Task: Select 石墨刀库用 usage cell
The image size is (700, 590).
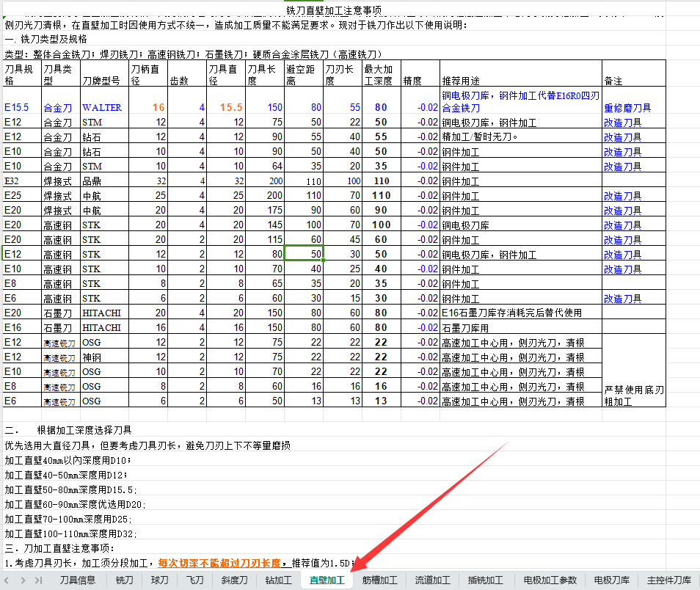Action: (520, 327)
